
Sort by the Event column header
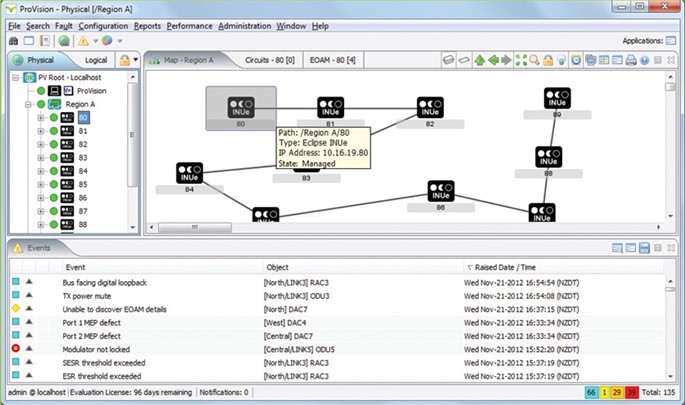(x=75, y=267)
